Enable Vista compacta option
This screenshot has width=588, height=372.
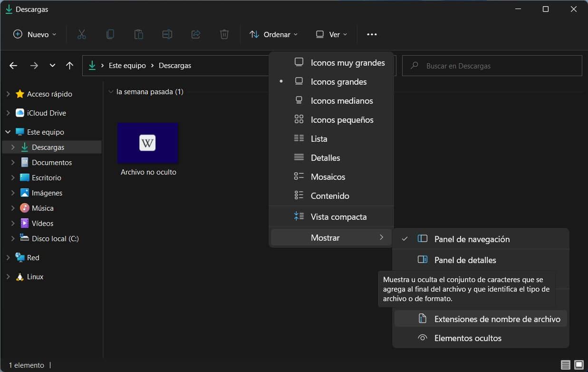click(x=338, y=217)
